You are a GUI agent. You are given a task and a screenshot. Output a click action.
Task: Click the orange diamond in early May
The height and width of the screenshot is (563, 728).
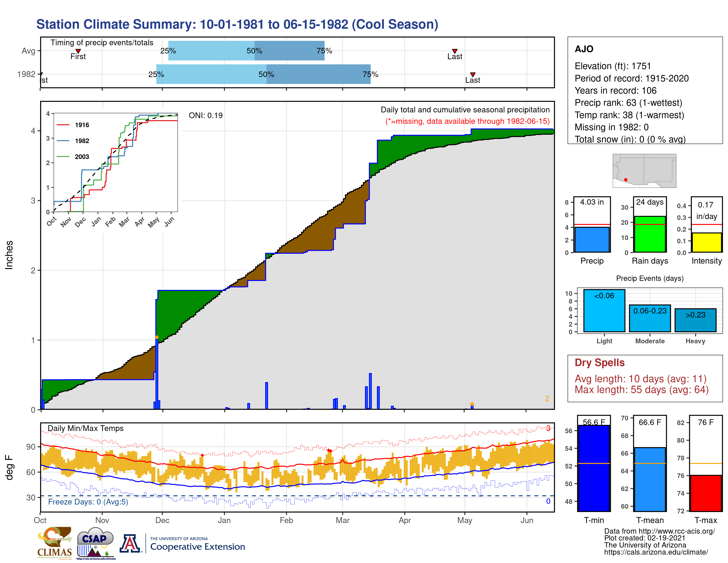coord(472,404)
